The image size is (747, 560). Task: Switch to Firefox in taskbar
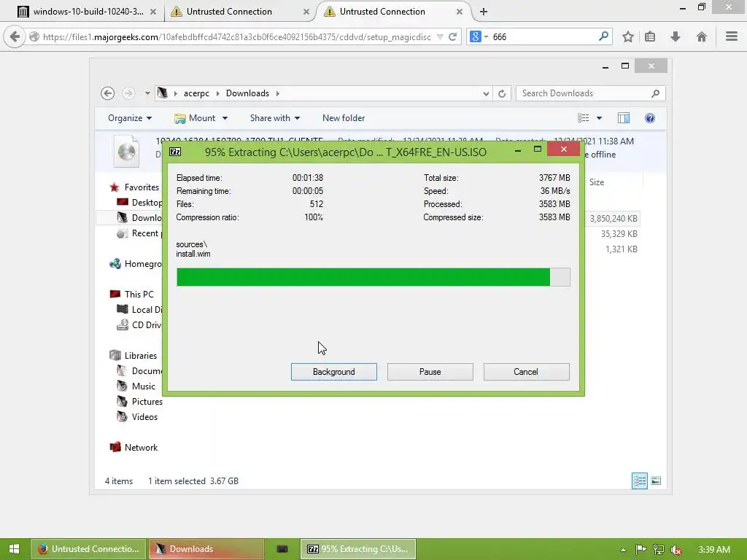[x=88, y=549]
